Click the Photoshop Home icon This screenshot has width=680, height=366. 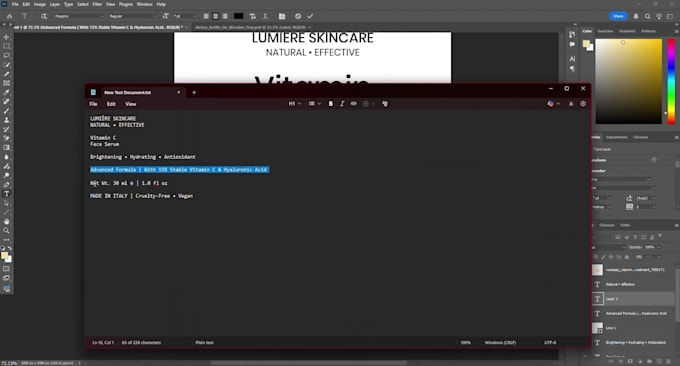[x=10, y=16]
